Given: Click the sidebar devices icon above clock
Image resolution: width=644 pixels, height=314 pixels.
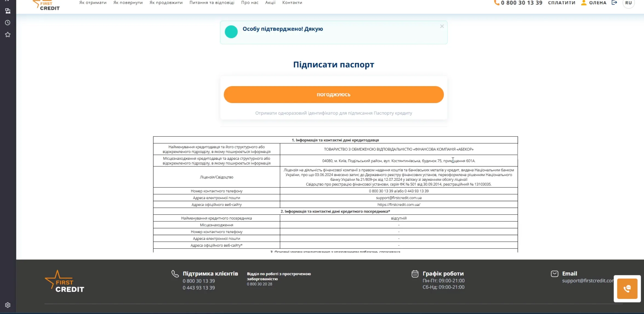Looking at the screenshot, I should [x=8, y=11].
